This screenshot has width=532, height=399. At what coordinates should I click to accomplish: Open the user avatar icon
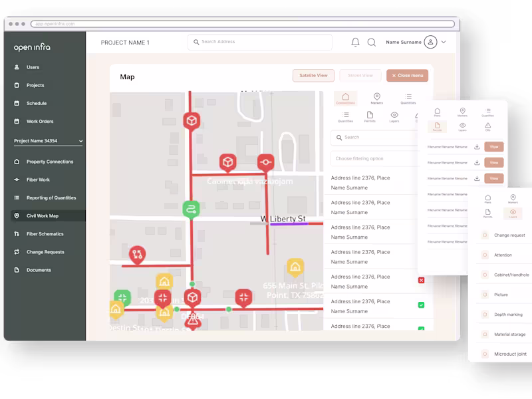point(430,42)
